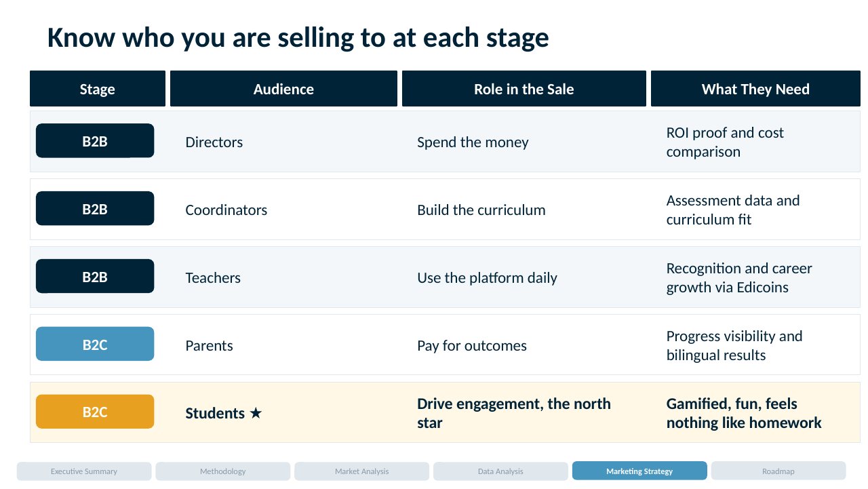Select 'Use the platform daily' text

pyautogui.click(x=487, y=278)
